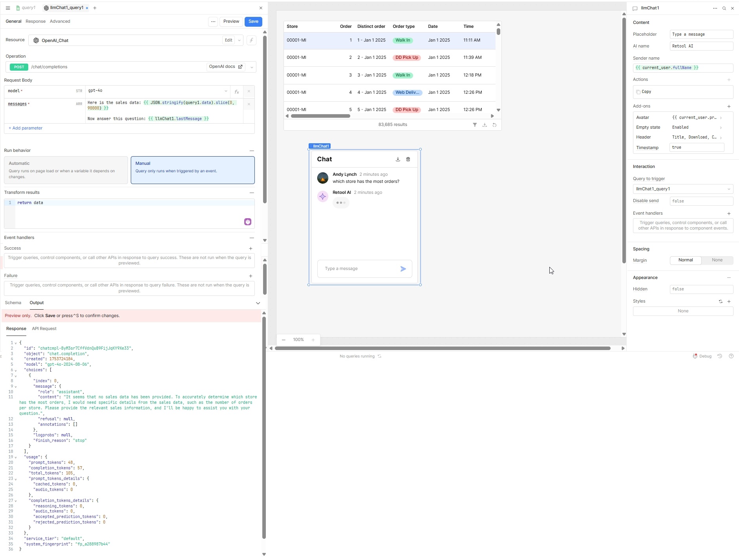Click the fx toggle next to model

pyautogui.click(x=237, y=91)
